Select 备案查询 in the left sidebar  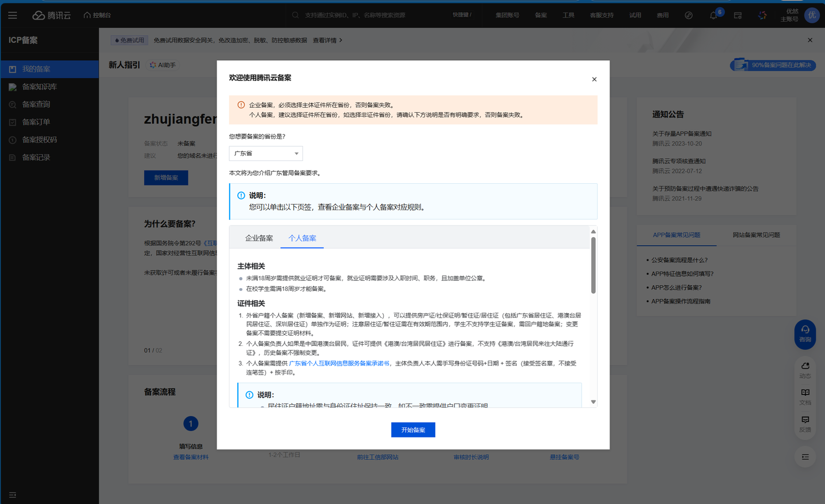coord(36,104)
